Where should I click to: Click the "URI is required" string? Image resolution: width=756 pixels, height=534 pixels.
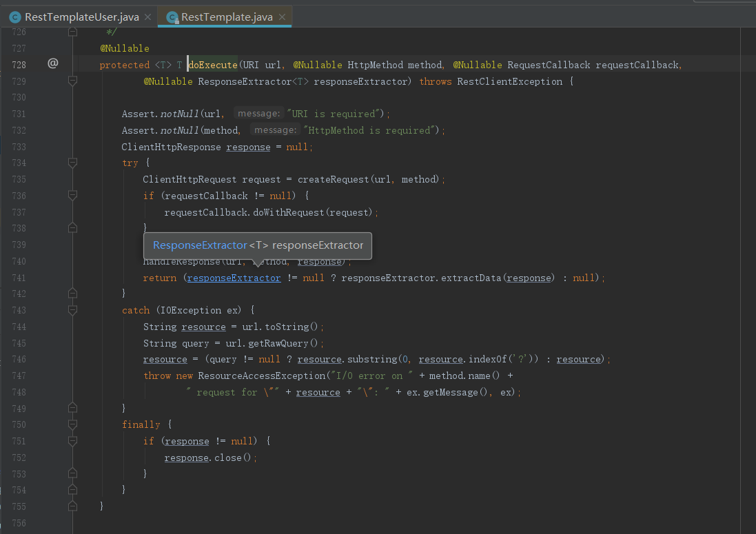coord(332,114)
